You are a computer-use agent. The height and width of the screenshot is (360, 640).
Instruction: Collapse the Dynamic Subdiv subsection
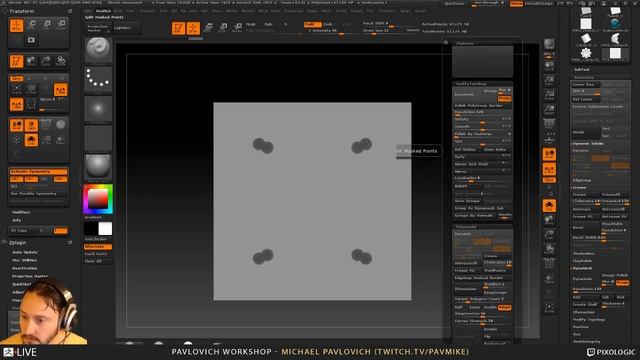click(x=588, y=144)
